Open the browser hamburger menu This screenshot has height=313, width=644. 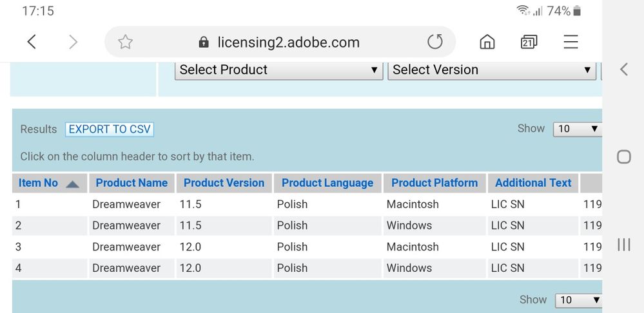(571, 42)
